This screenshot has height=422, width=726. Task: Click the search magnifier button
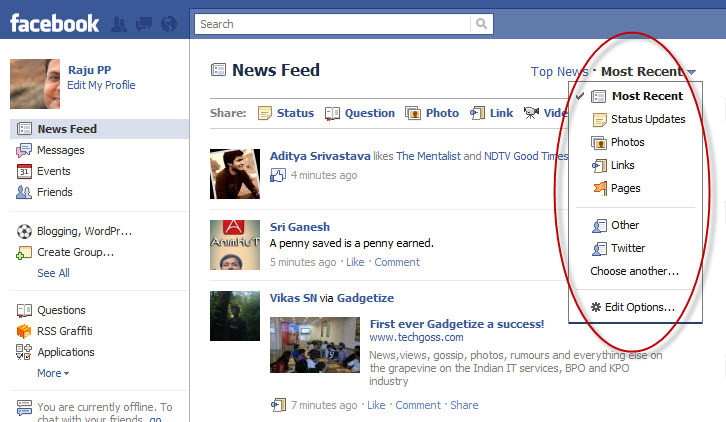pyautogui.click(x=482, y=24)
